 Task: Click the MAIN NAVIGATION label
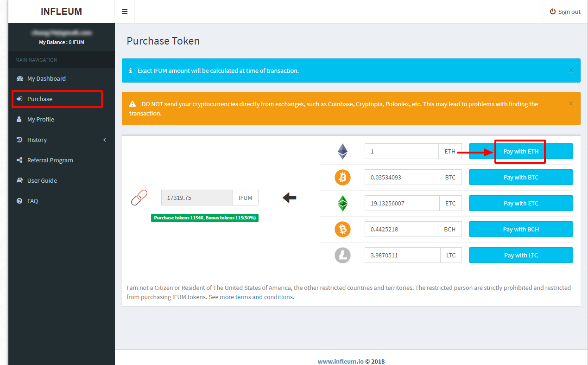(36, 60)
